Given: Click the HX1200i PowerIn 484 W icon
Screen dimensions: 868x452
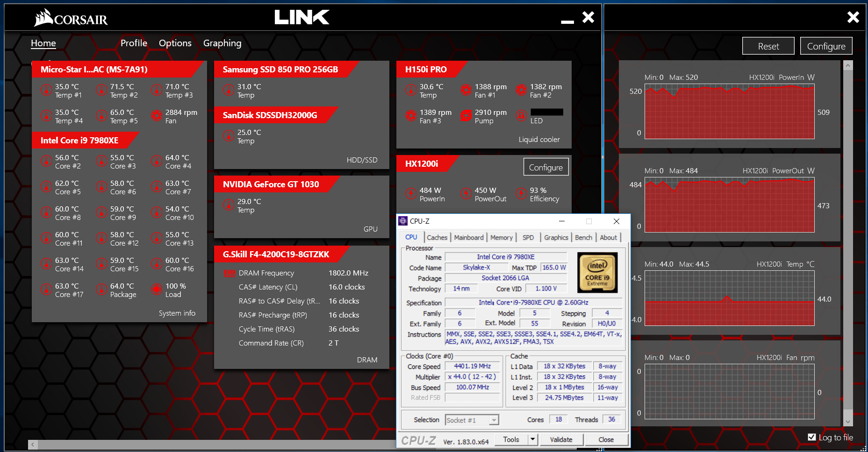Looking at the screenshot, I should coord(411,193).
